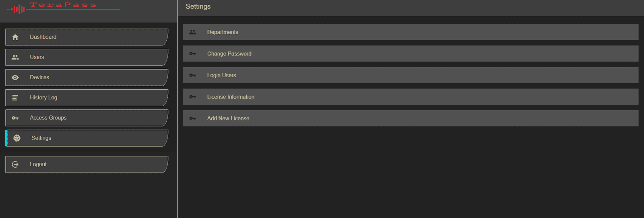Open the Access Groups section

click(x=87, y=118)
